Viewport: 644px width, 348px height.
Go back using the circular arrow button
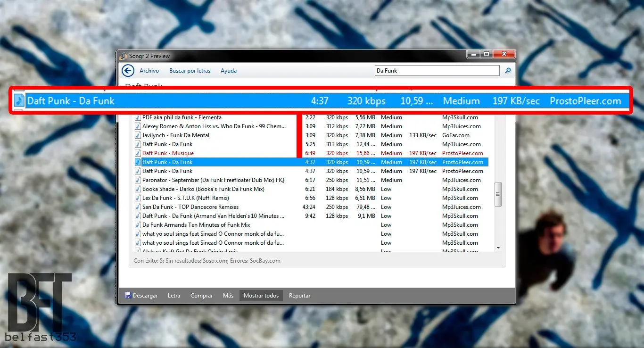tap(128, 71)
